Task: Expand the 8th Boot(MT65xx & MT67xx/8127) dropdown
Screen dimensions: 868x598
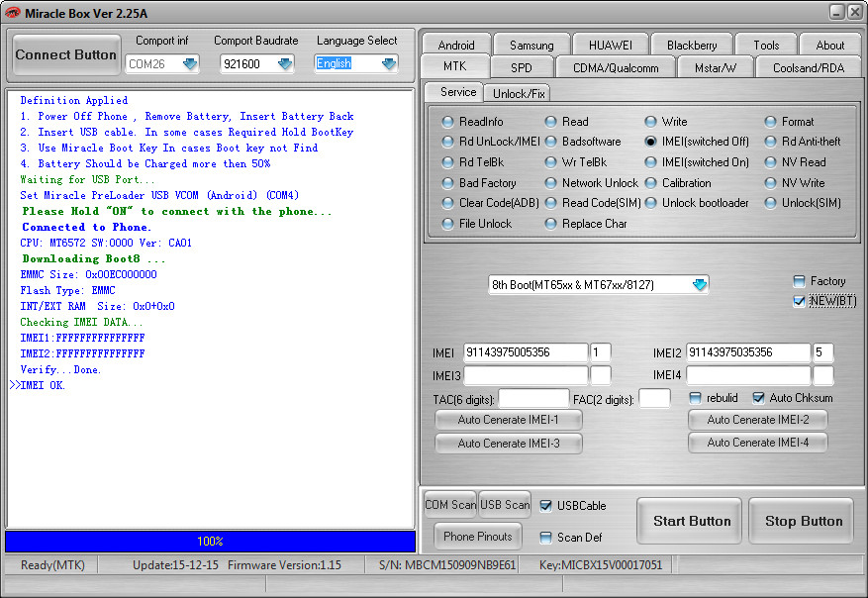Action: point(700,284)
